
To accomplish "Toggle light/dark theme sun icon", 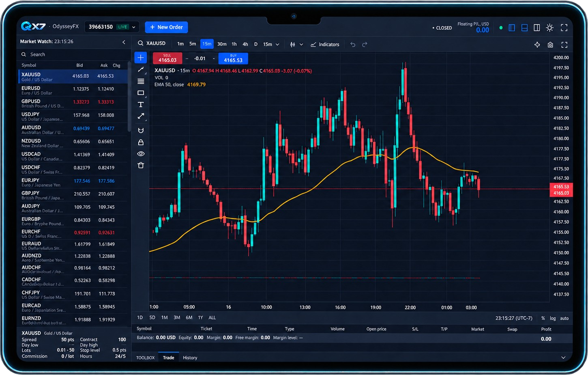I will click(x=549, y=28).
